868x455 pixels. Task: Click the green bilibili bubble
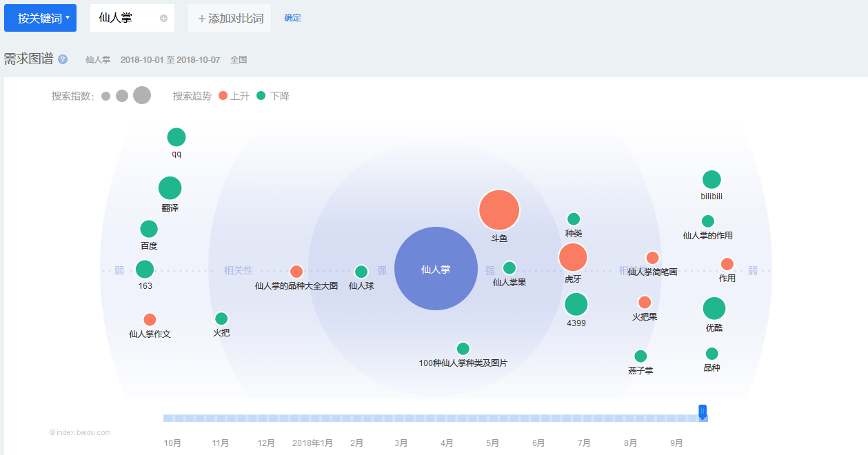(x=711, y=180)
